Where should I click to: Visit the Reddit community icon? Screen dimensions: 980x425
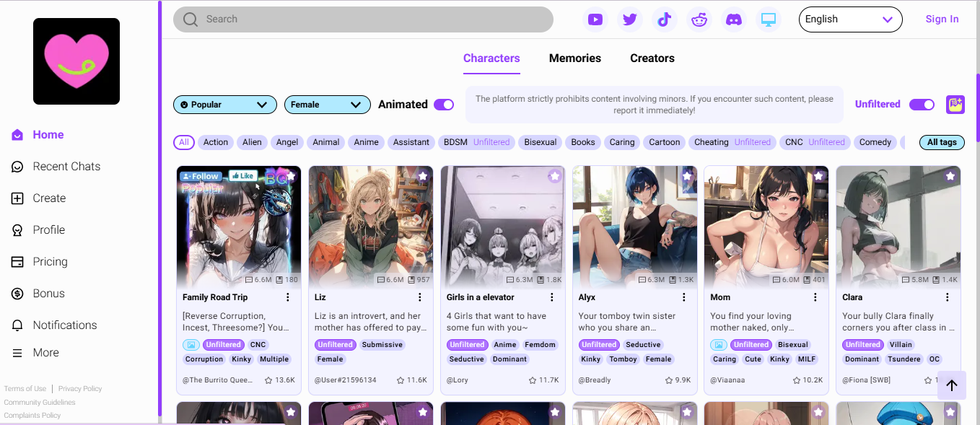click(x=699, y=19)
